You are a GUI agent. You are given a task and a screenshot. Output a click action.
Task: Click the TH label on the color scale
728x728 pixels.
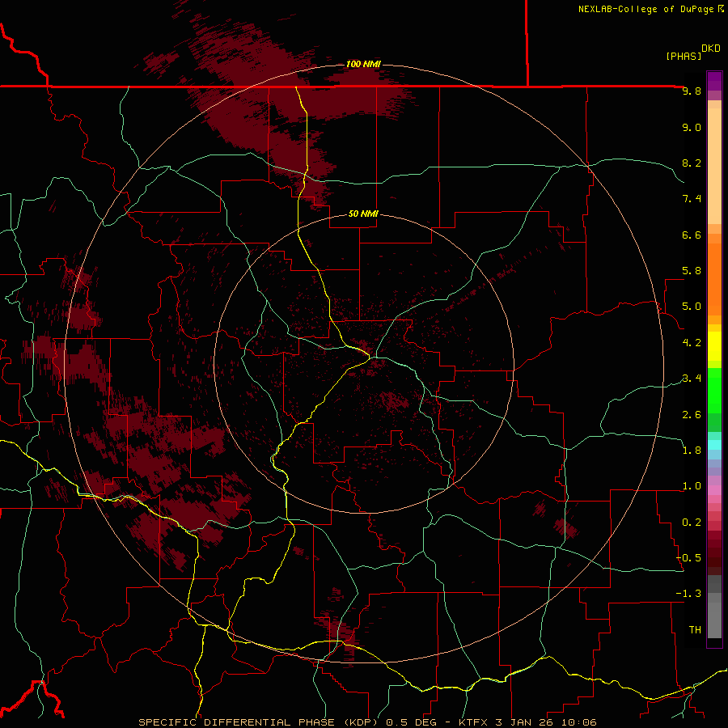[x=695, y=630]
